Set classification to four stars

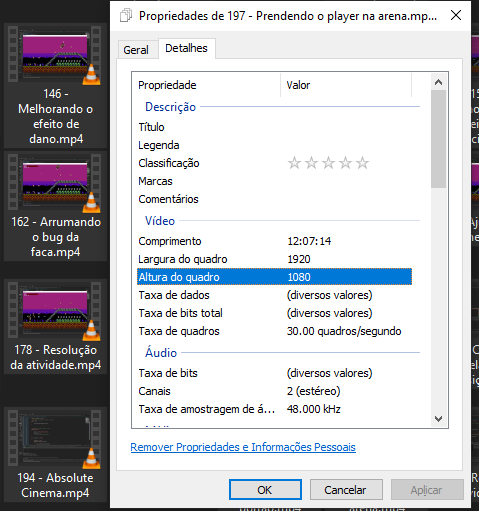tap(345, 163)
